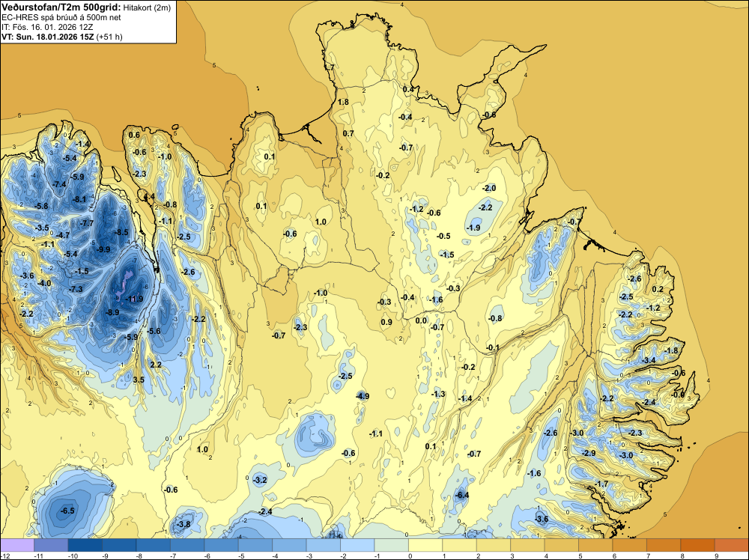Select the 'VT: Sun. 18.01.2026 15Z' valid time
The image size is (749, 560).
(48, 37)
